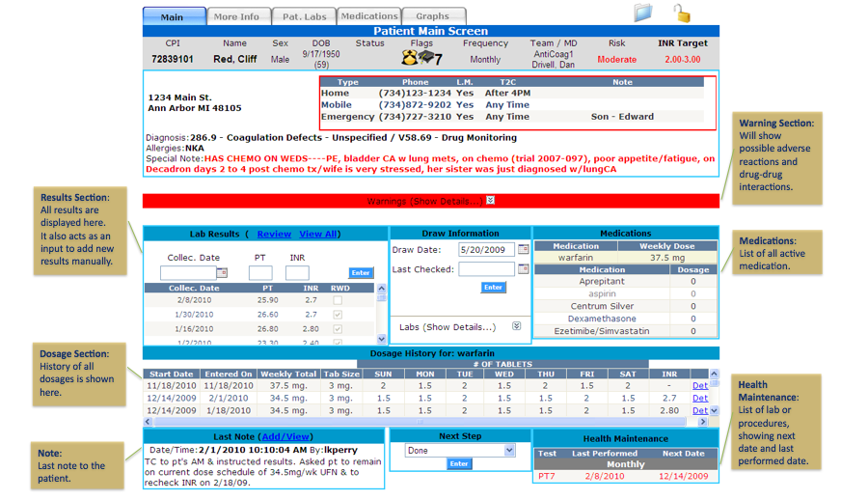Screen dimensions: 868x500
Task: Open Add/View link in Last Note header
Action: point(285,437)
